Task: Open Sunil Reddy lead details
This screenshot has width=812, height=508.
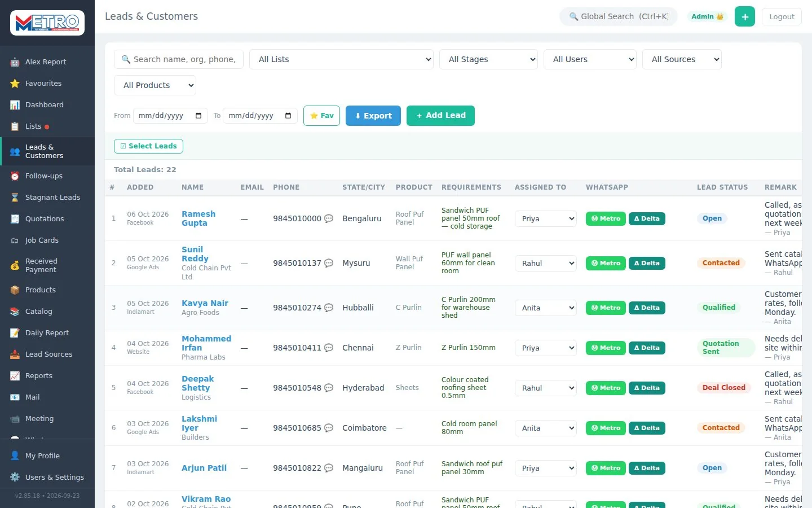Action: (195, 254)
